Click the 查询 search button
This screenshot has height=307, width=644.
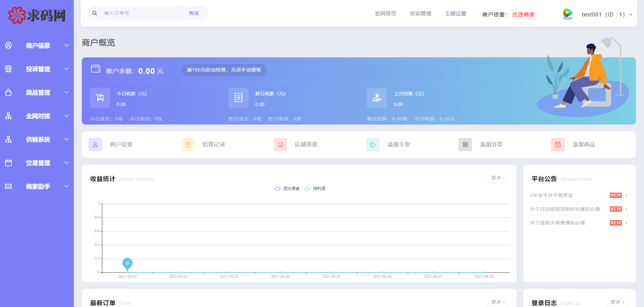194,13
